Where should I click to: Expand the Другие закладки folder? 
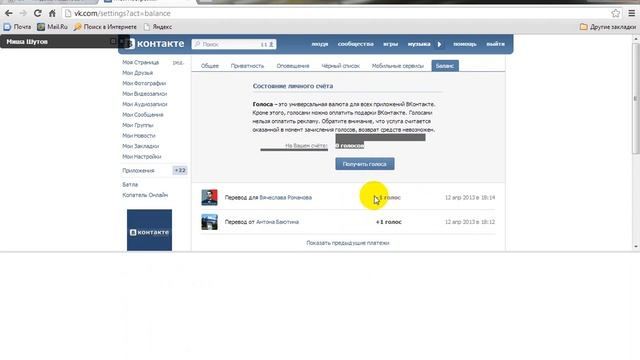click(x=608, y=27)
